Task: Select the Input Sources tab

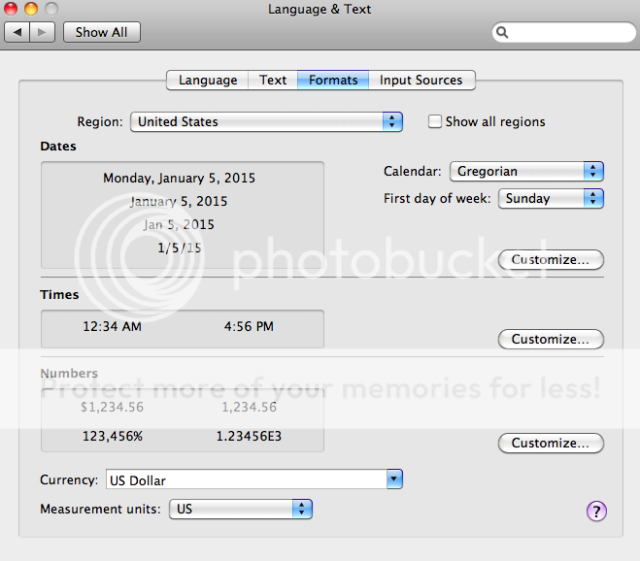Action: (x=421, y=80)
